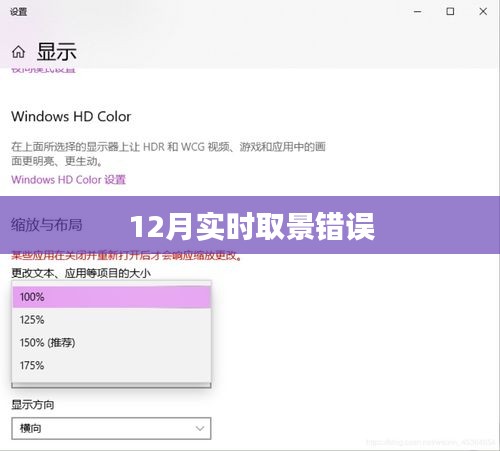Click the 缩放与布局 section heading
Screen dimensions: 500x451
47,225
